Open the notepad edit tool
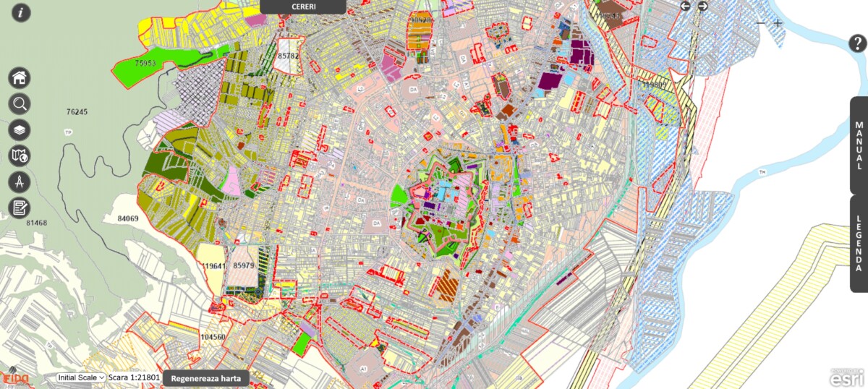The height and width of the screenshot is (389, 868). coord(20,208)
